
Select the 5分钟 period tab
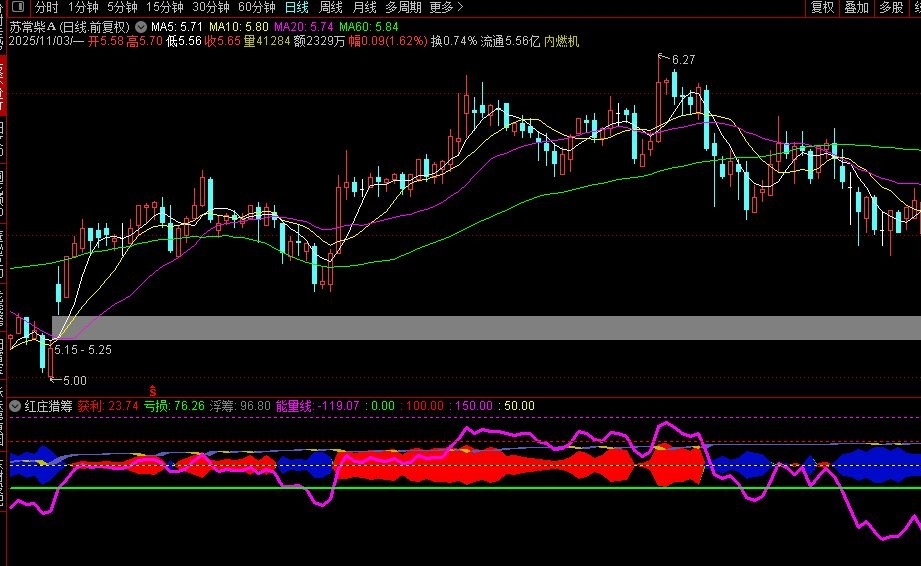[x=122, y=8]
